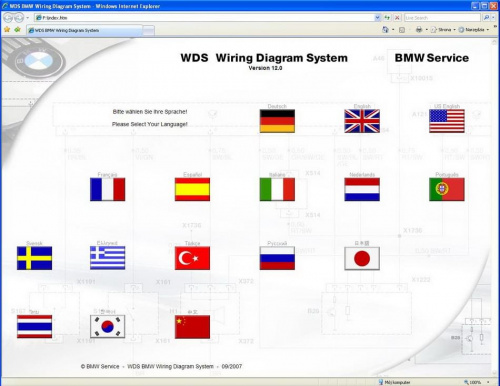
Task: Choose the Spanish (Español) flag
Action: tap(192, 189)
